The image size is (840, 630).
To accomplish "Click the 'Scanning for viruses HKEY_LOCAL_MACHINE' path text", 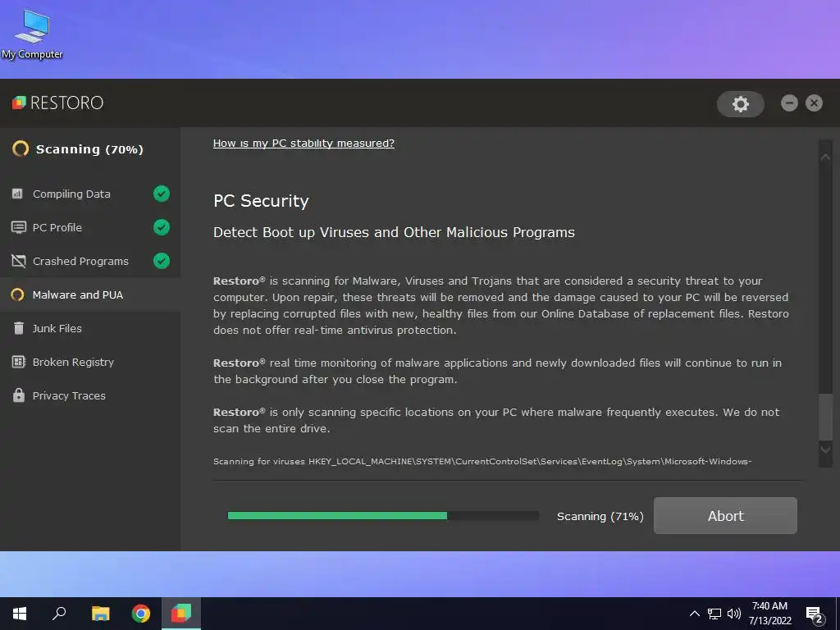I will click(482, 461).
